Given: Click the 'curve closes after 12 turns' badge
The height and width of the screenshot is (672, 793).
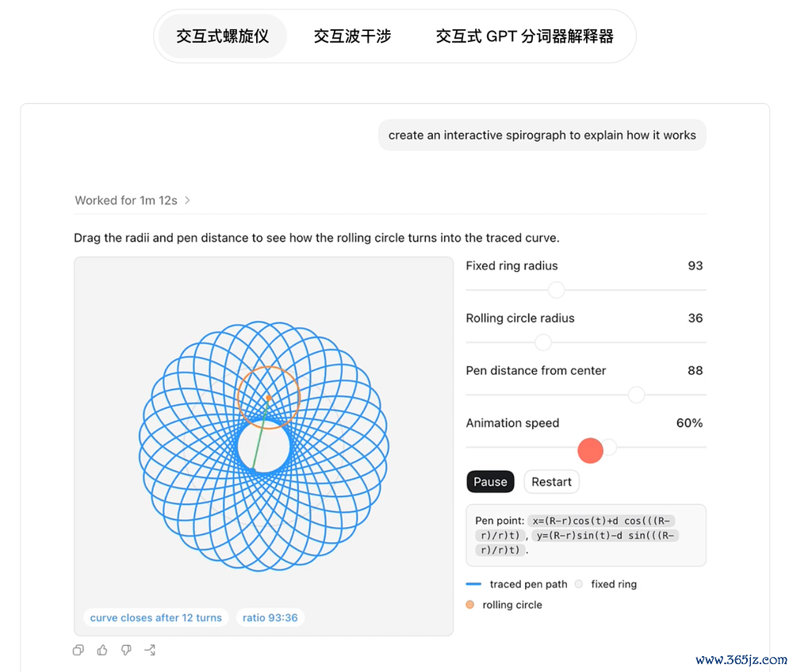Looking at the screenshot, I should point(155,617).
